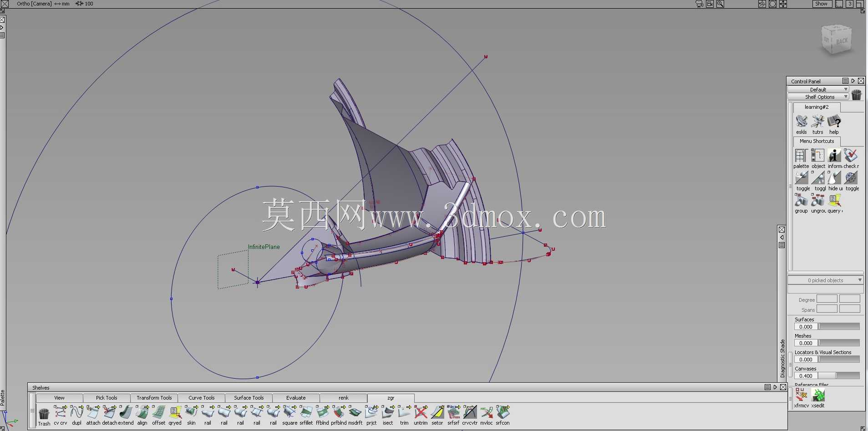Screen dimensions: 868x431
Task: Open the tutrs tutorials icon
Action: pos(818,122)
